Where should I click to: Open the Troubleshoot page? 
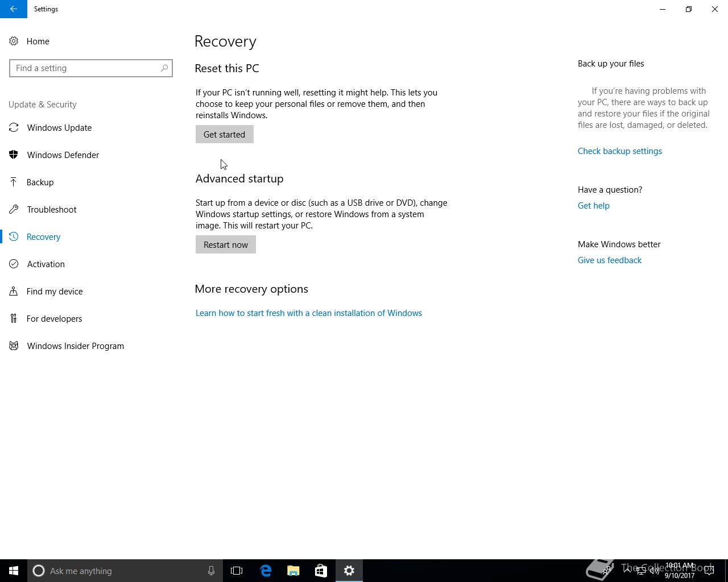[x=91, y=209]
